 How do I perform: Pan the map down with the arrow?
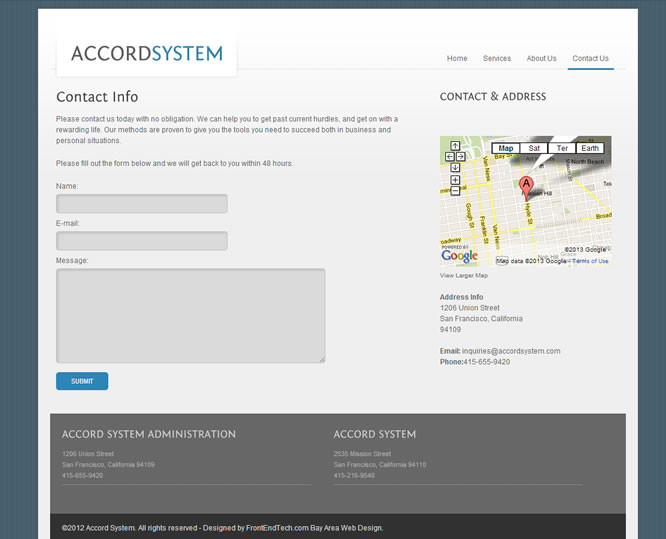coord(455,167)
